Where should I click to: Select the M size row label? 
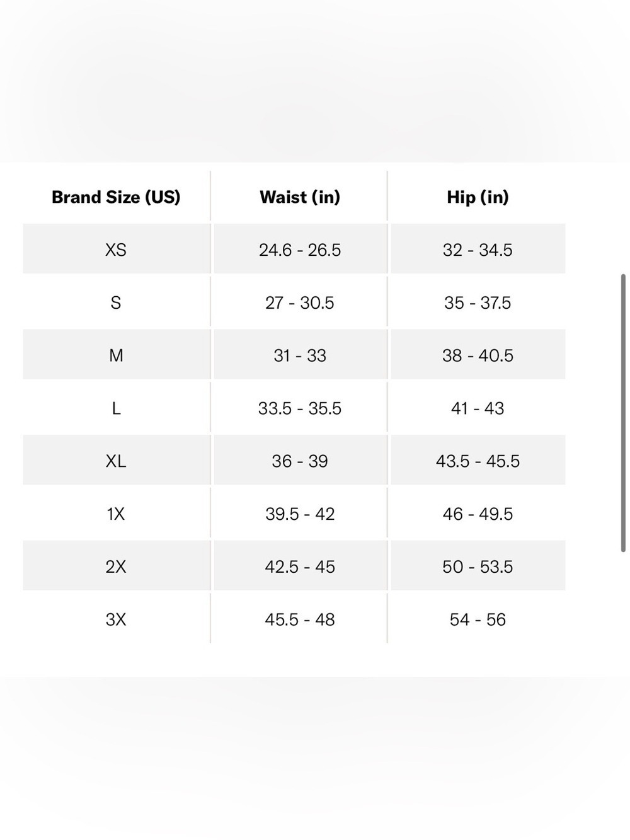click(x=116, y=356)
